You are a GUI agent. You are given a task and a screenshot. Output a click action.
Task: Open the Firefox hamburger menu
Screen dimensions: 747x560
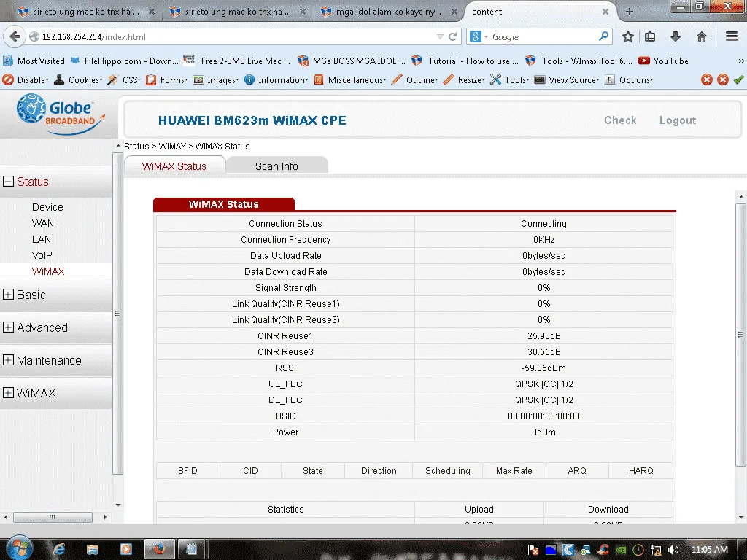[732, 36]
